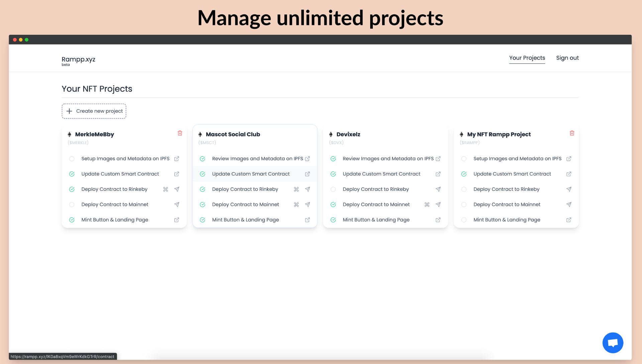Click empty circle beside Devixelz Deploy Contract to Rinkeby
Viewport: 642px width, 364px height.
coord(333,189)
